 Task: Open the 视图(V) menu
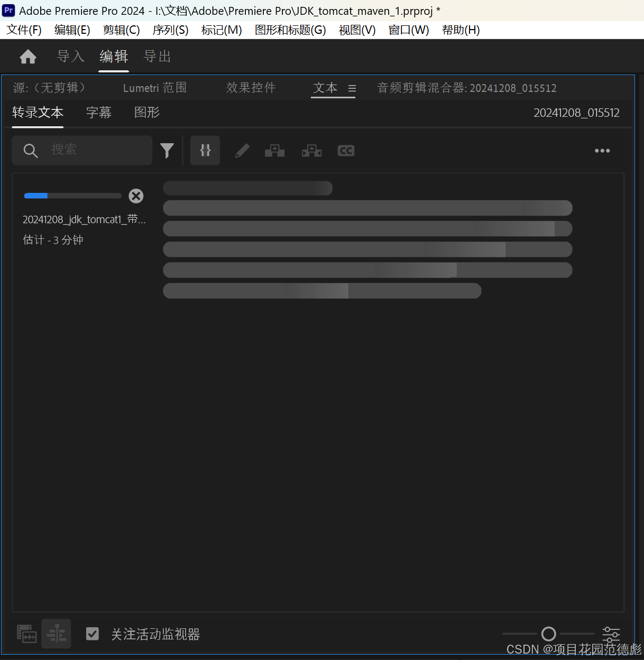[x=357, y=30]
